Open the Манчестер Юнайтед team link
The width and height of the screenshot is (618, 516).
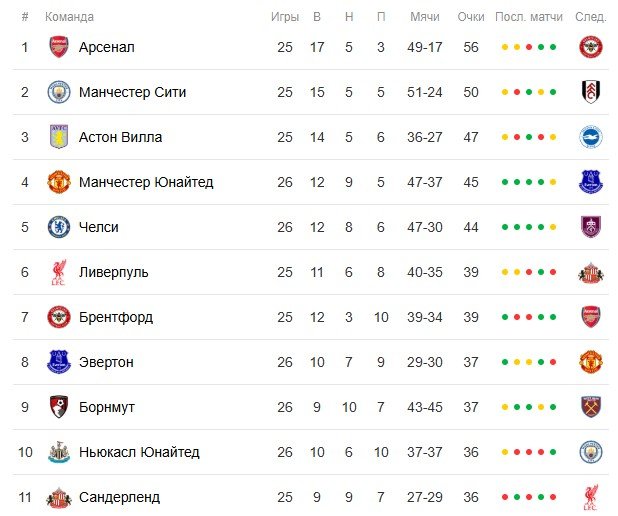146,182
